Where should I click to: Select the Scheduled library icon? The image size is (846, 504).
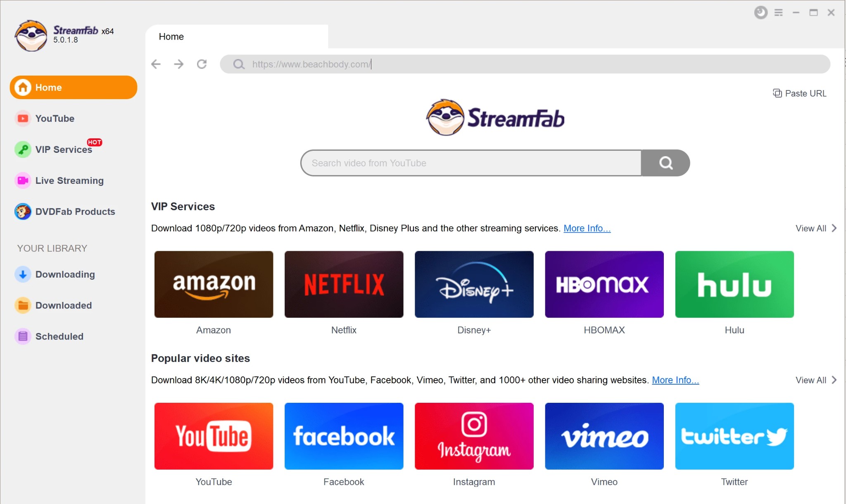22,337
